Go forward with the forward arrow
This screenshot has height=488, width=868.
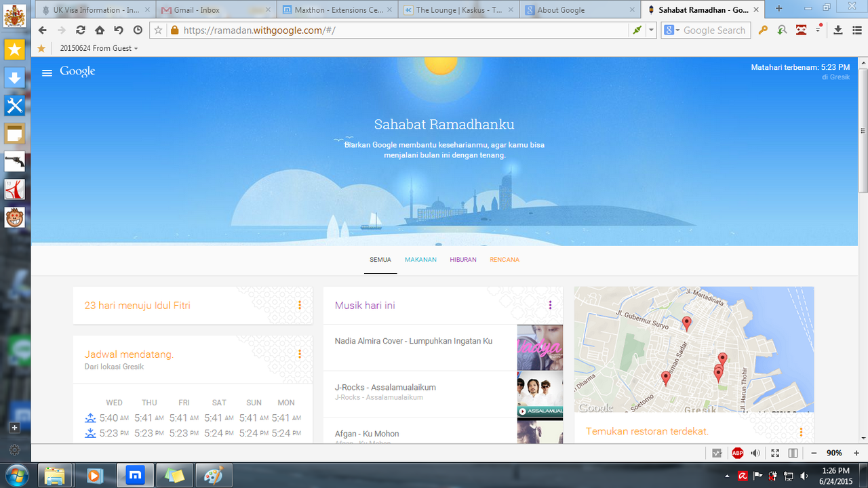point(62,30)
